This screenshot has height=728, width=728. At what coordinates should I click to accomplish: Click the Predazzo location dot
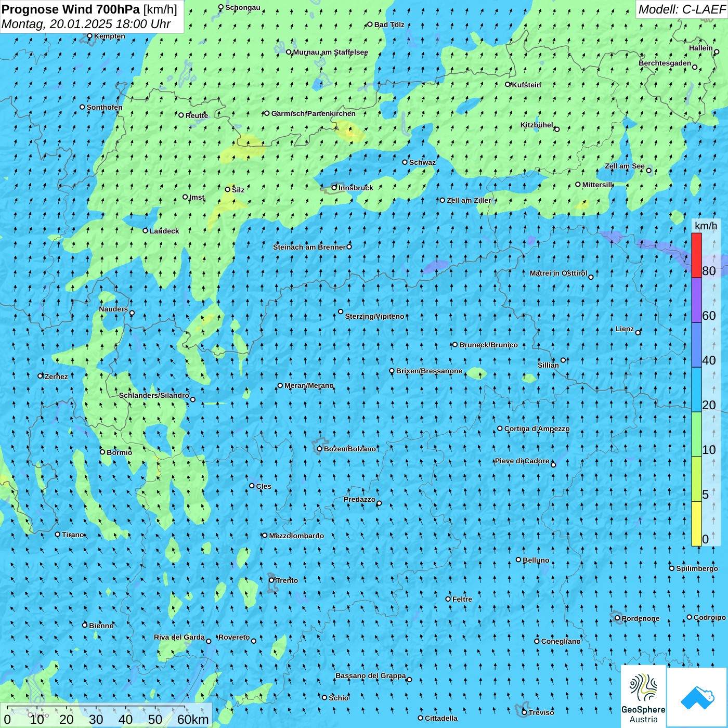tap(379, 503)
